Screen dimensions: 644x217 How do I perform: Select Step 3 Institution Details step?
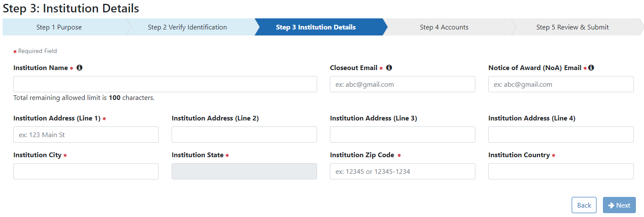pos(316,27)
